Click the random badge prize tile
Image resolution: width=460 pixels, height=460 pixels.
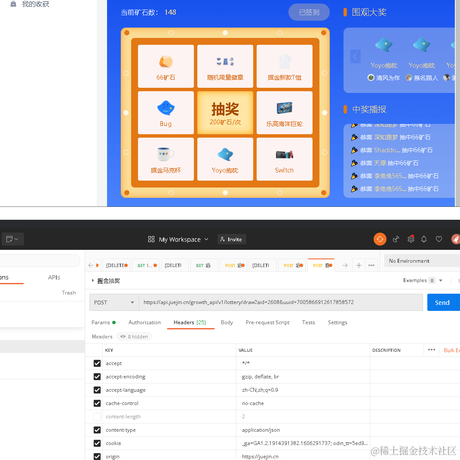pyautogui.click(x=225, y=66)
